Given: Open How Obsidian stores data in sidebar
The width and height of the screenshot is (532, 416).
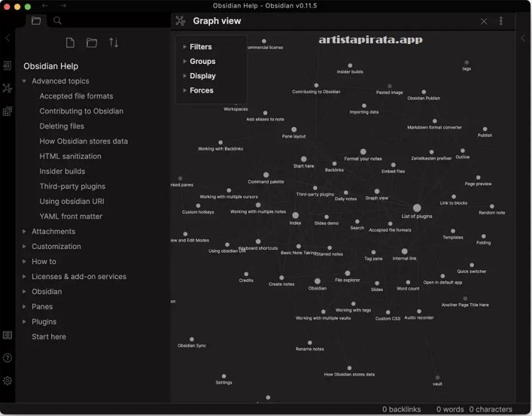Looking at the screenshot, I should [x=84, y=141].
